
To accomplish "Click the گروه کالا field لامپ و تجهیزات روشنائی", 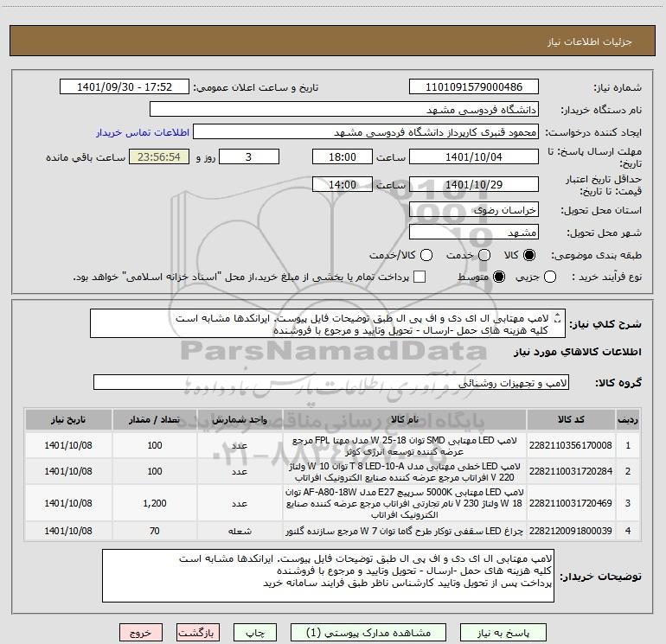I will pyautogui.click(x=331, y=382).
